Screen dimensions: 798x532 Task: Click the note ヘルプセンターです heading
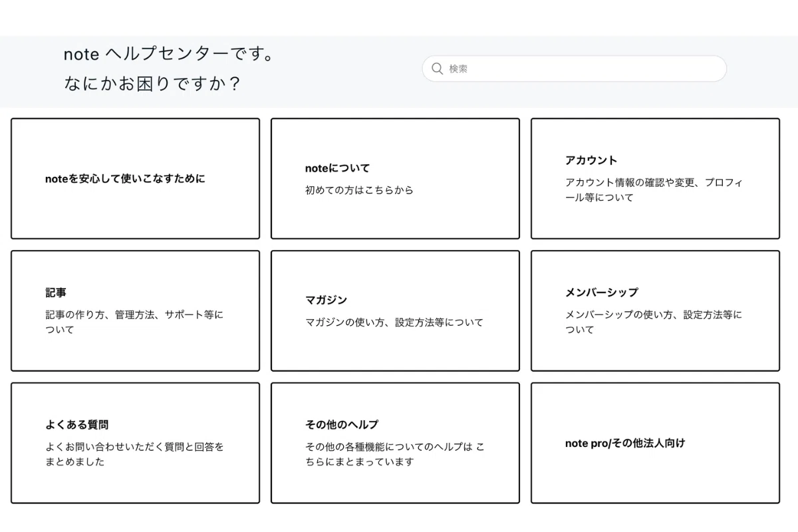pyautogui.click(x=169, y=54)
